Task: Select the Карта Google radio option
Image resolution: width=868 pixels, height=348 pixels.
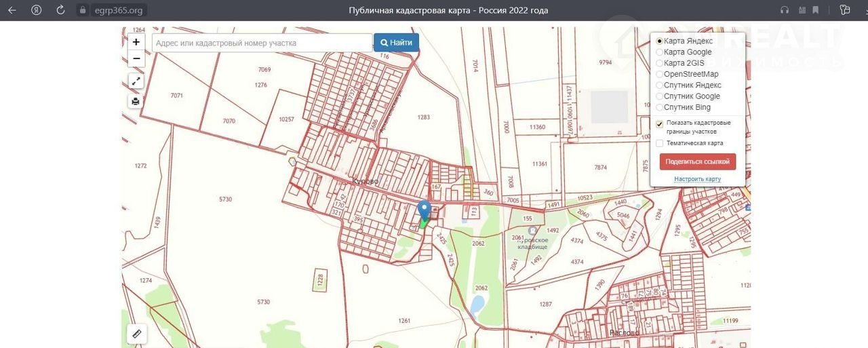Action: [x=660, y=52]
